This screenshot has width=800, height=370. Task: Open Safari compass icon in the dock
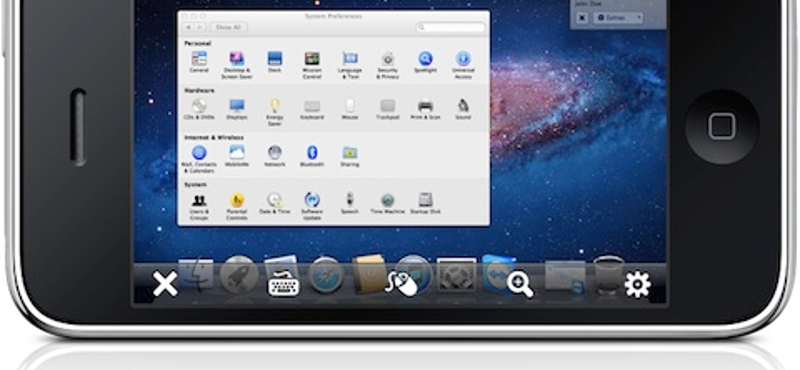tap(326, 275)
